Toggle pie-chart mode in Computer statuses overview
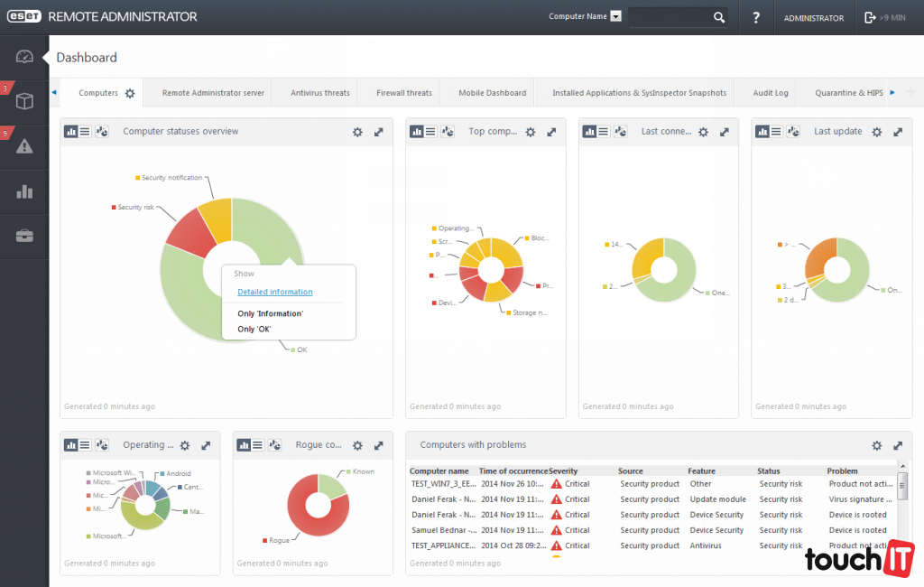This screenshot has width=924, height=587. point(102,132)
